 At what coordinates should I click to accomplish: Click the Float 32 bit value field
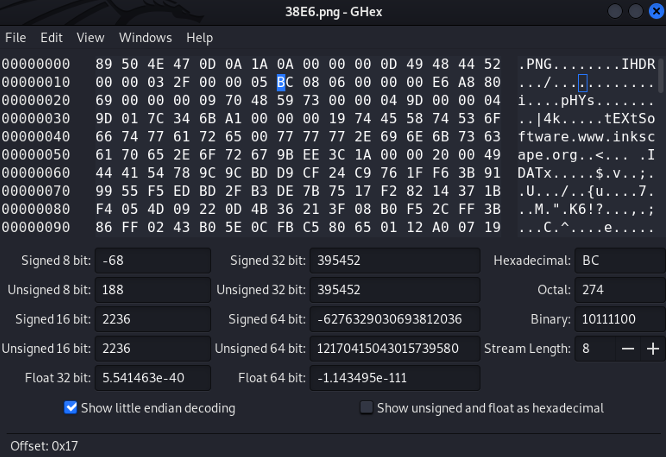click(x=152, y=378)
